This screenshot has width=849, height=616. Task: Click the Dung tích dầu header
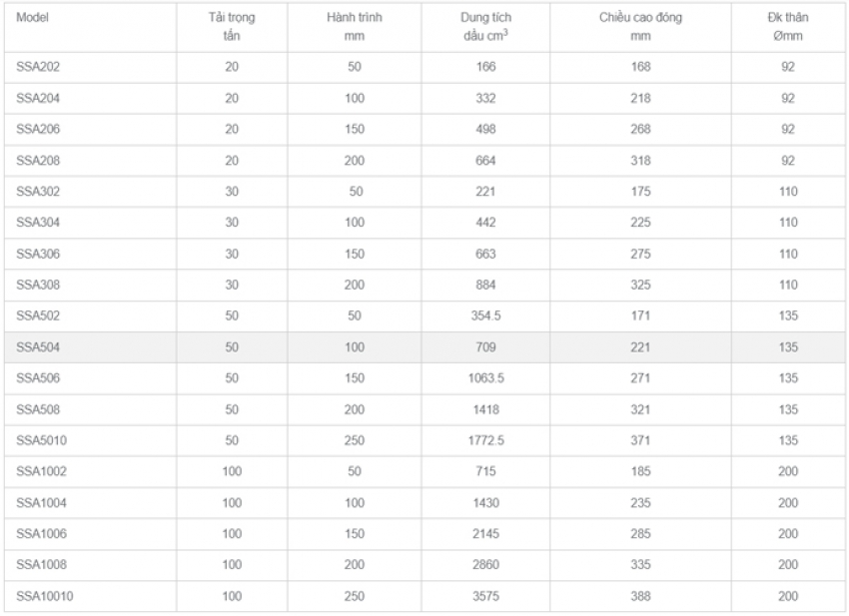point(487,27)
